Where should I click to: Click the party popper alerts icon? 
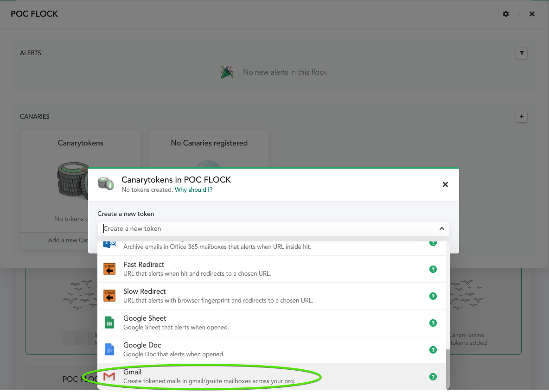[227, 72]
